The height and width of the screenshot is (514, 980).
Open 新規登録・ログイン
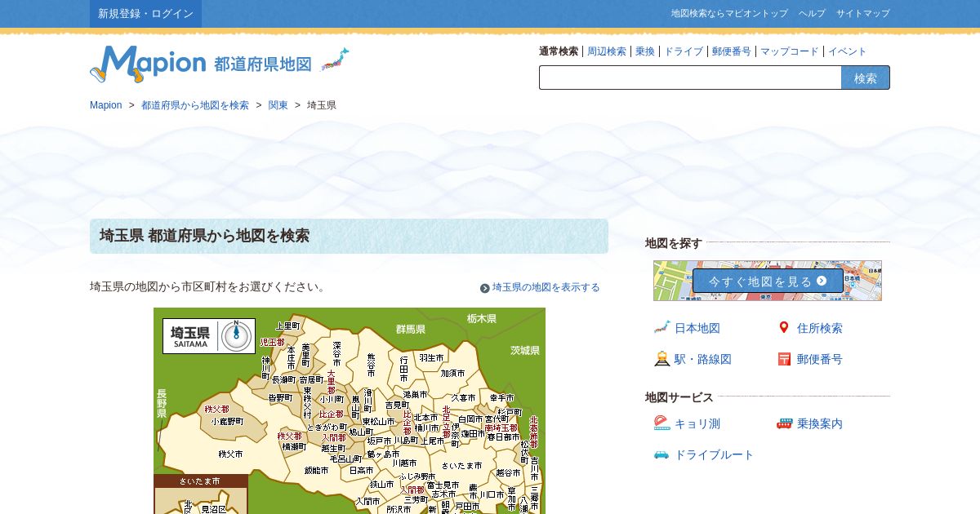(145, 13)
